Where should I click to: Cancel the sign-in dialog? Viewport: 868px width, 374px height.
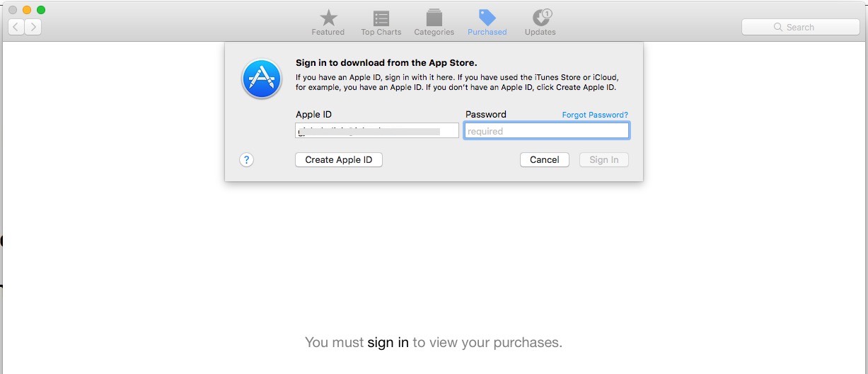coord(545,160)
